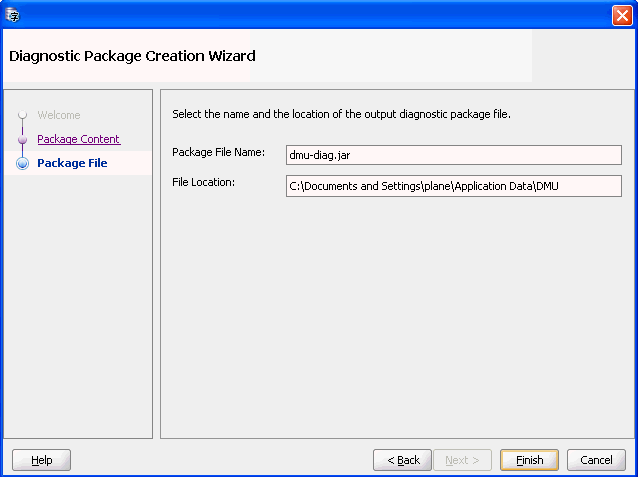
Task: Close the Diagnostic Package Creation Wizard window
Action: pyautogui.click(x=622, y=16)
